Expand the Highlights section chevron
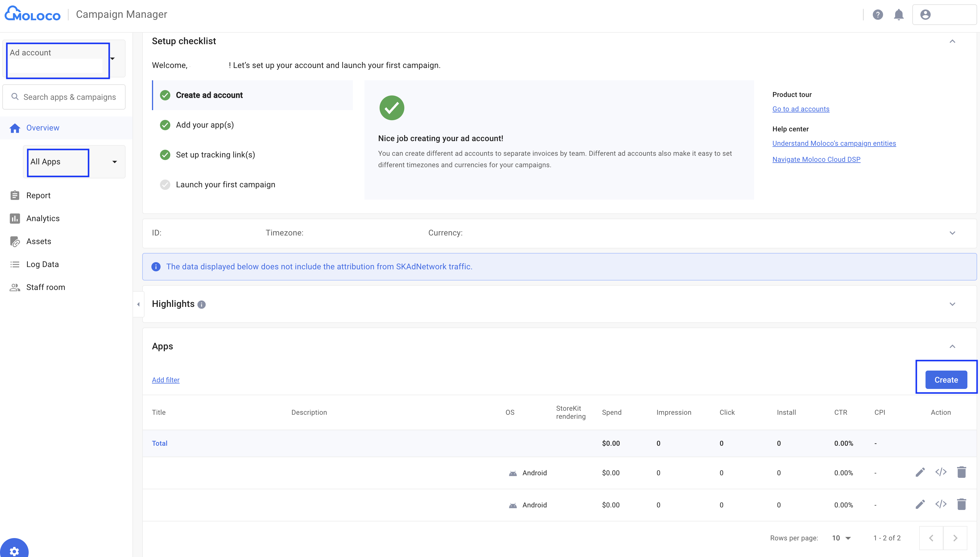The height and width of the screenshot is (557, 980). point(952,304)
